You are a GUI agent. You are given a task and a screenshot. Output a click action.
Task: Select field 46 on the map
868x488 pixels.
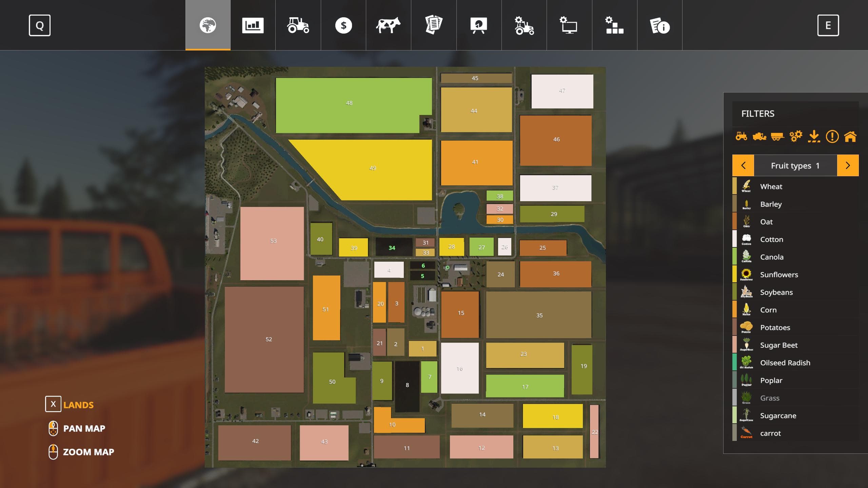pyautogui.click(x=556, y=140)
